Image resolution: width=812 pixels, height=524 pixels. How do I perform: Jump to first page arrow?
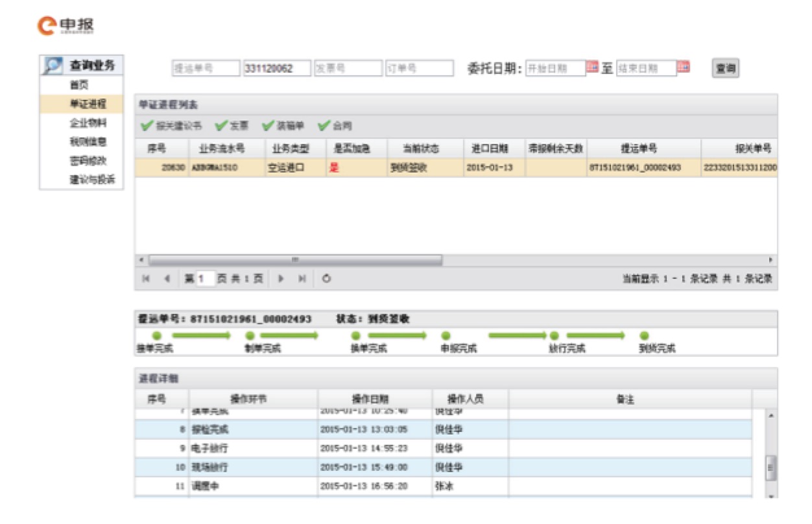(147, 279)
